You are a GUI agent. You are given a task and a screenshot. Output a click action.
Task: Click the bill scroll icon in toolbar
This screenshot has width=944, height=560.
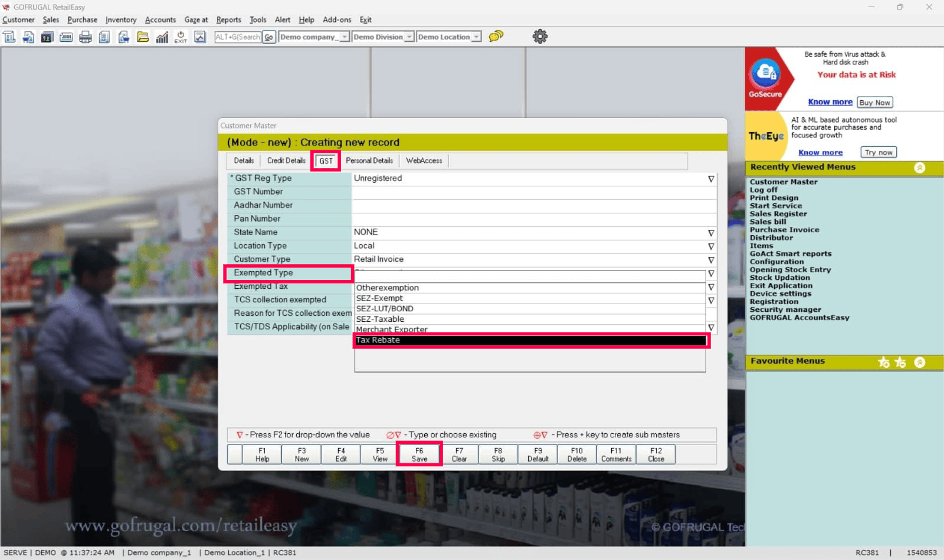[9, 37]
